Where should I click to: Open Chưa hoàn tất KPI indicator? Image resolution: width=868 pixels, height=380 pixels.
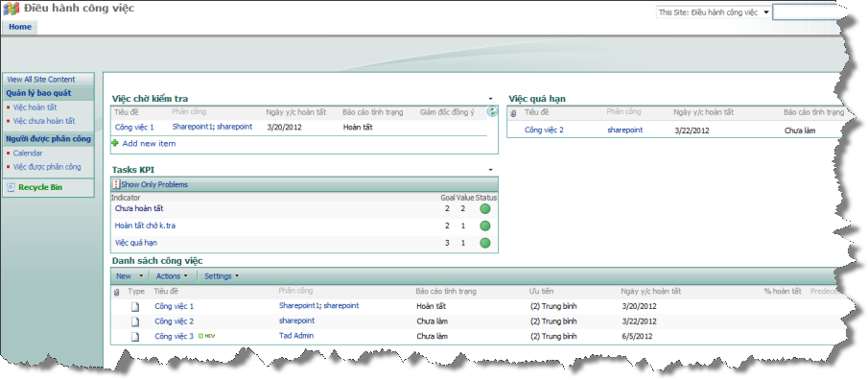coord(139,209)
